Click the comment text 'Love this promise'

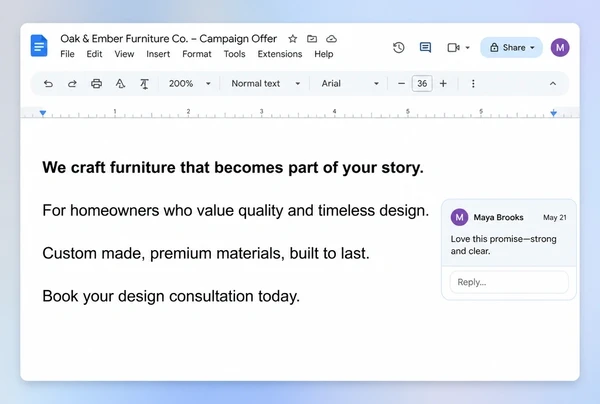[486, 239]
